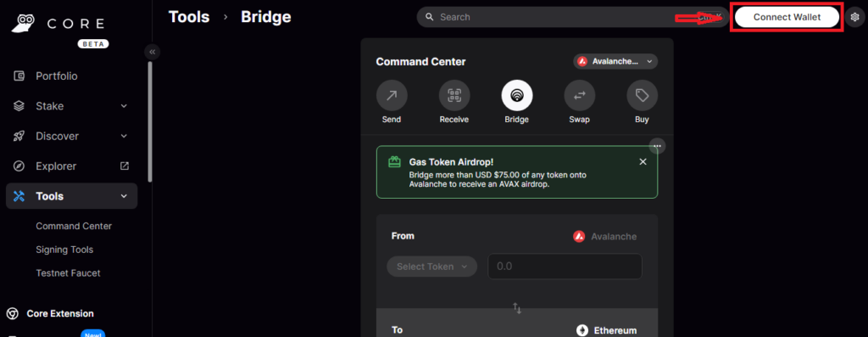The image size is (868, 337).
Task: Swap From and To networks arrows
Action: click(517, 308)
